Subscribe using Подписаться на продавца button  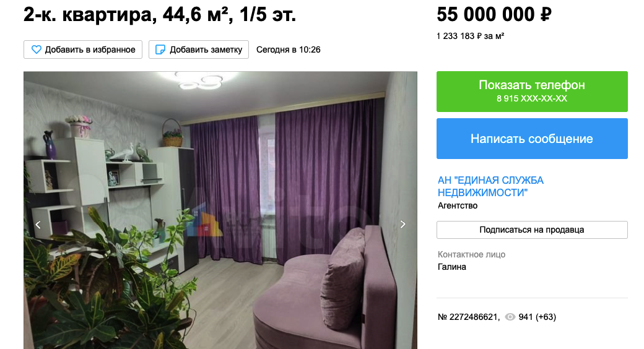point(532,230)
